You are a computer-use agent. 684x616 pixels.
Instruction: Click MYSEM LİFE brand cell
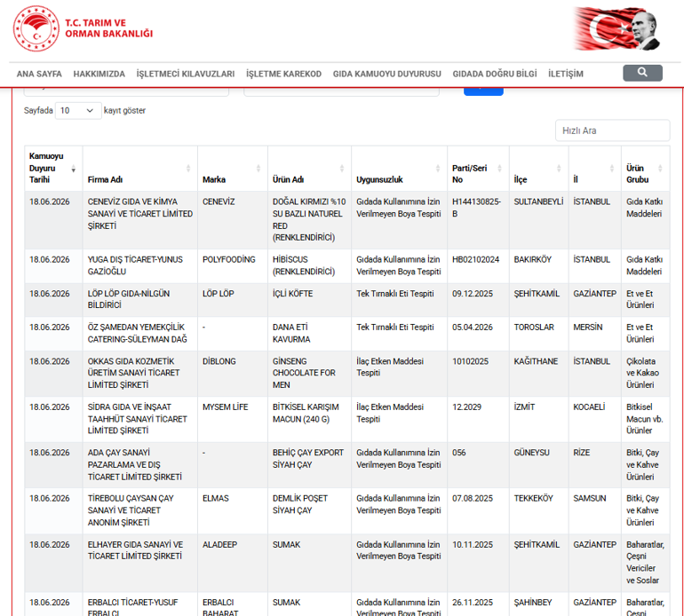tap(233, 419)
